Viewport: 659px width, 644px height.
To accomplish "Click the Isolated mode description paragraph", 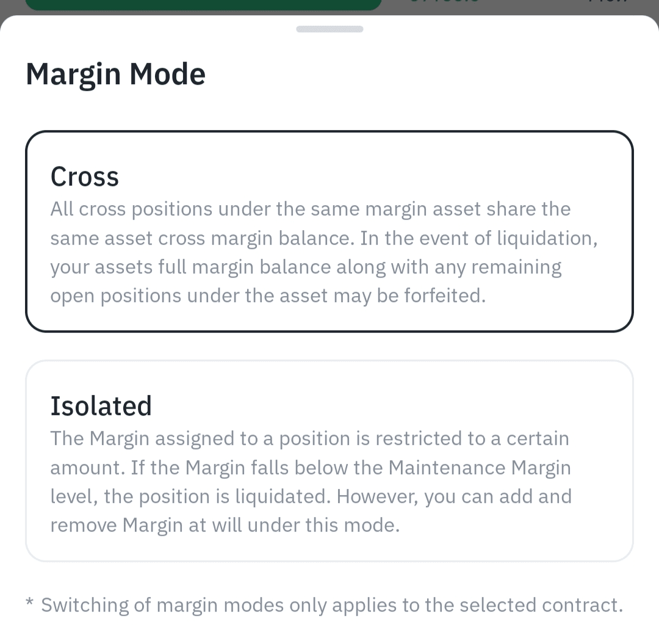I will tap(310, 482).
